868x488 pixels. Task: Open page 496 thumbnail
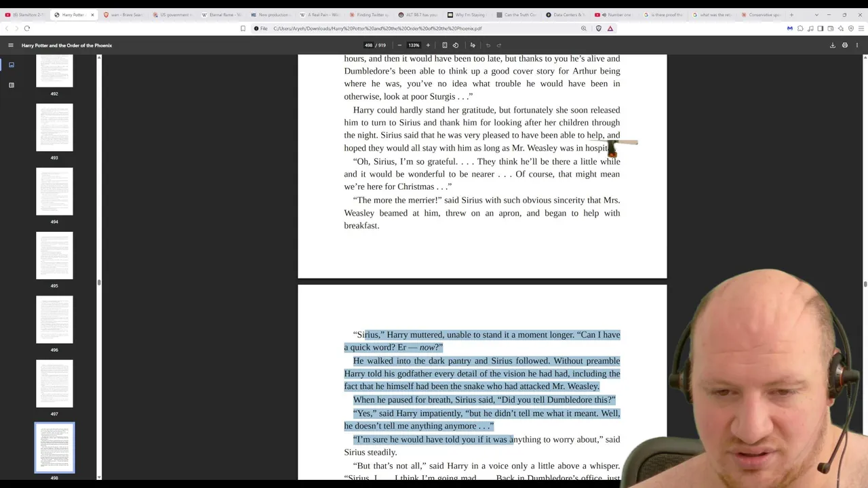pyautogui.click(x=54, y=319)
